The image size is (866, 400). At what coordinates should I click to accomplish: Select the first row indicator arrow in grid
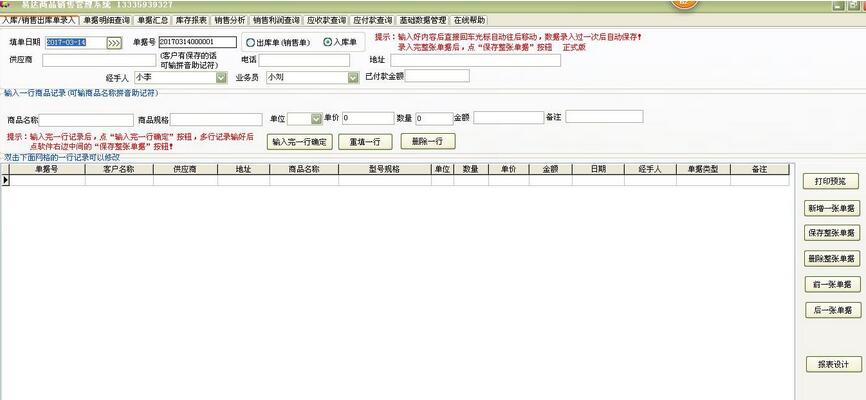(x=5, y=181)
